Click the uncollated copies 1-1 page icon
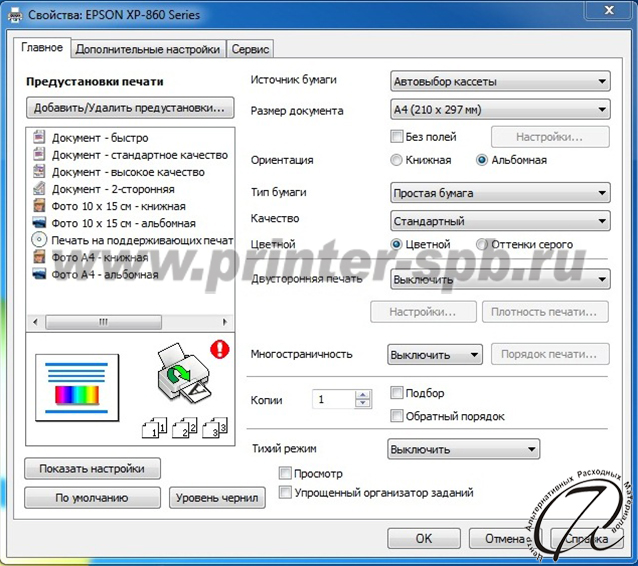Image resolution: width=638 pixels, height=566 pixels. click(x=155, y=428)
